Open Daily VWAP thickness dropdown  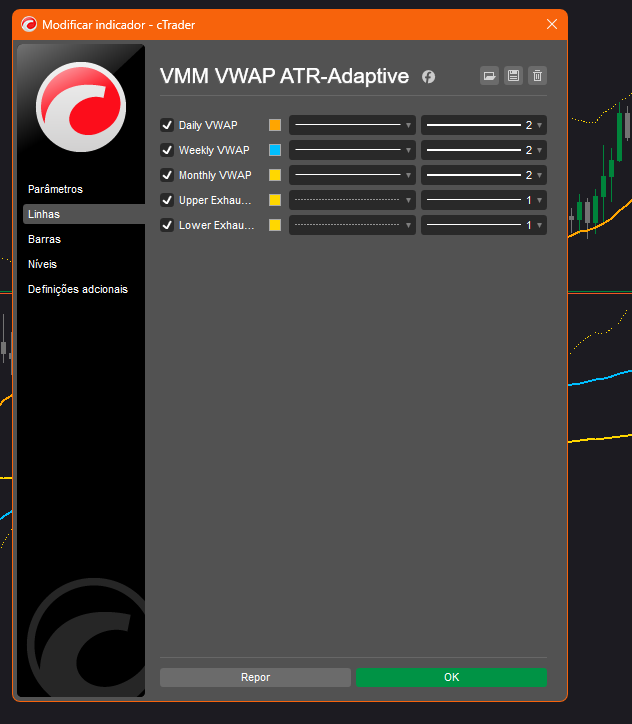point(484,125)
